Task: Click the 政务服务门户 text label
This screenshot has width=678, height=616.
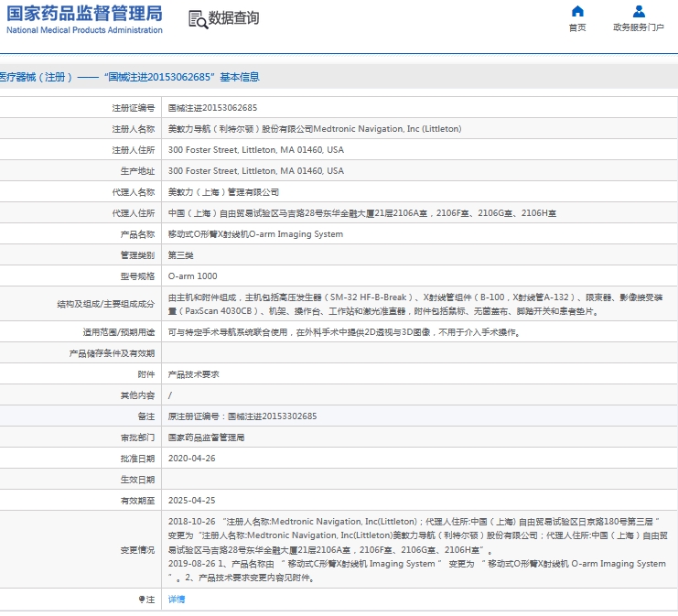Action: point(639,27)
